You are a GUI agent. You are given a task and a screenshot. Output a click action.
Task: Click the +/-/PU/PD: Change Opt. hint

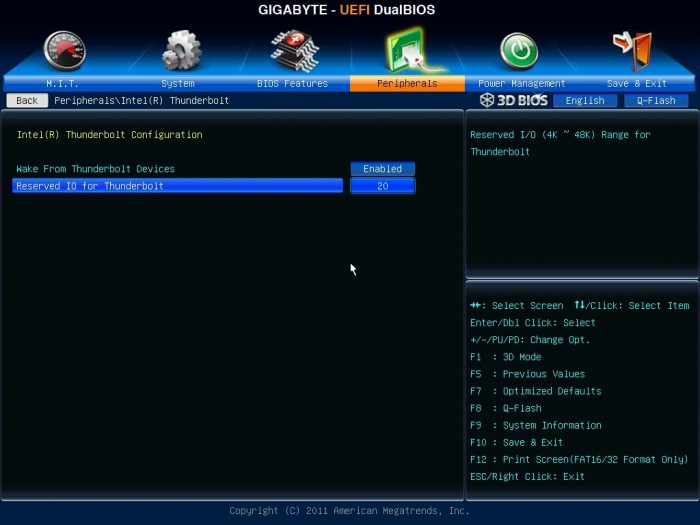[x=530, y=340]
